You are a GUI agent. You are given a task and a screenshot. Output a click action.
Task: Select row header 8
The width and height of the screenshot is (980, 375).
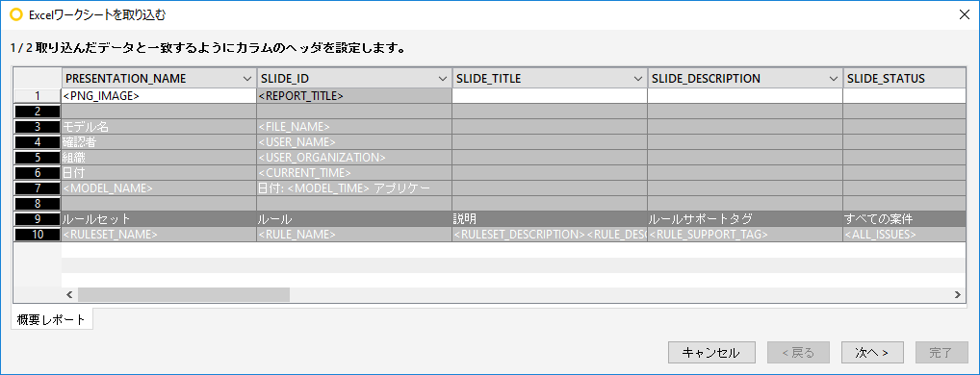pos(38,204)
